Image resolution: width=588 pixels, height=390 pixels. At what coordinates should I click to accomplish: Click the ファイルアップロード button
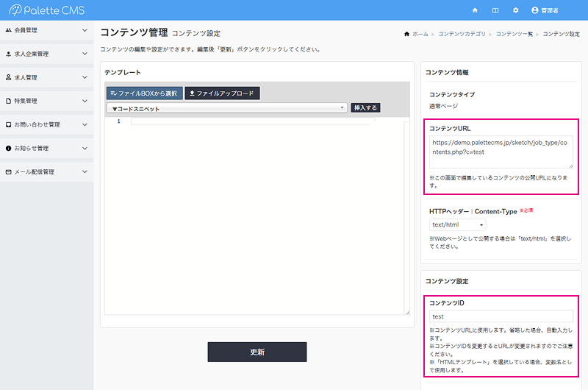(222, 93)
